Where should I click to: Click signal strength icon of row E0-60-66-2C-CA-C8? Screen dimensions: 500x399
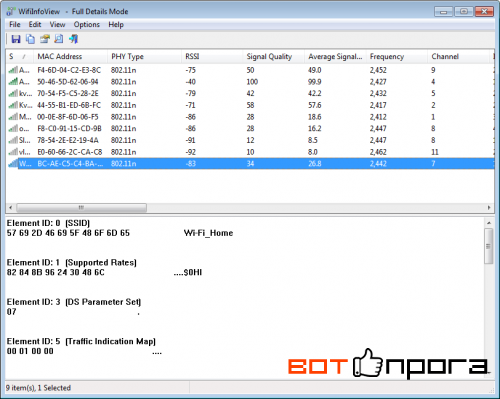click(13, 152)
